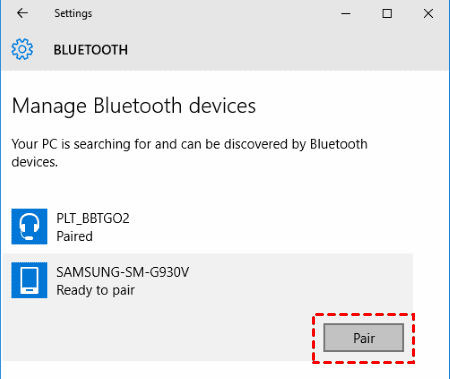The image size is (450, 379).
Task: Click the Settings window title text
Action: [x=73, y=13]
